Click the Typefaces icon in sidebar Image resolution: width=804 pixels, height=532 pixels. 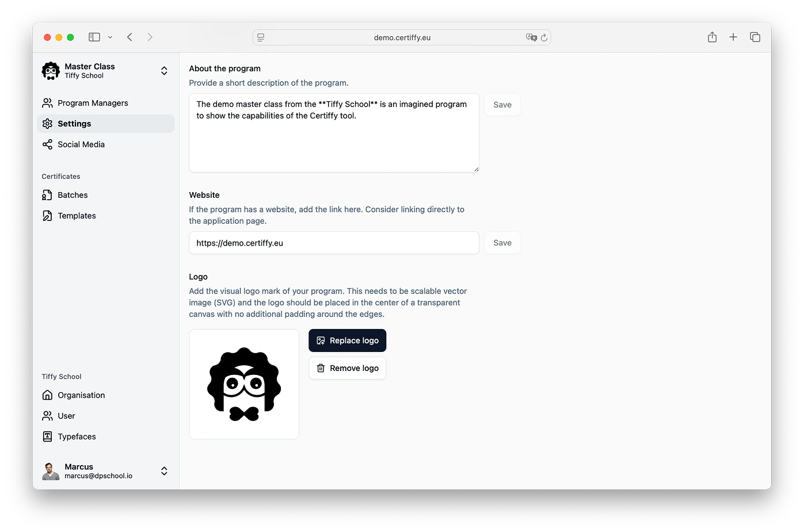(x=47, y=436)
